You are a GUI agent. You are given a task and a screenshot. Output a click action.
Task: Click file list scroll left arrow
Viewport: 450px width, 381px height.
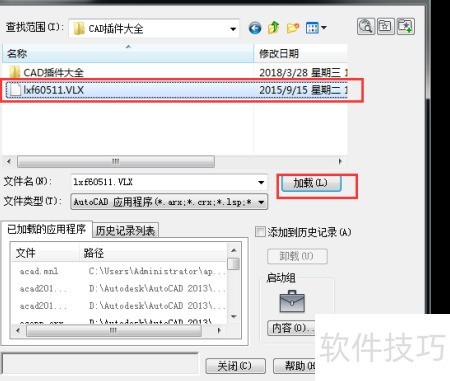(9, 162)
